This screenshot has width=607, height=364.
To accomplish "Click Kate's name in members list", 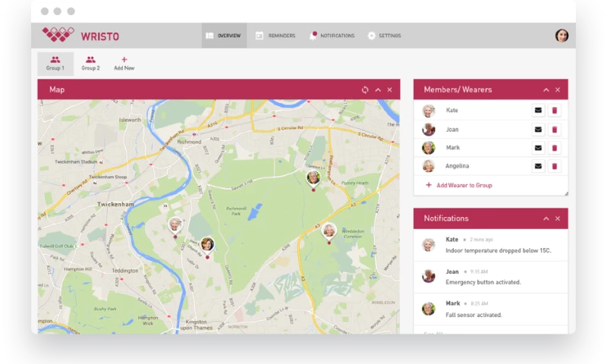I will (451, 110).
